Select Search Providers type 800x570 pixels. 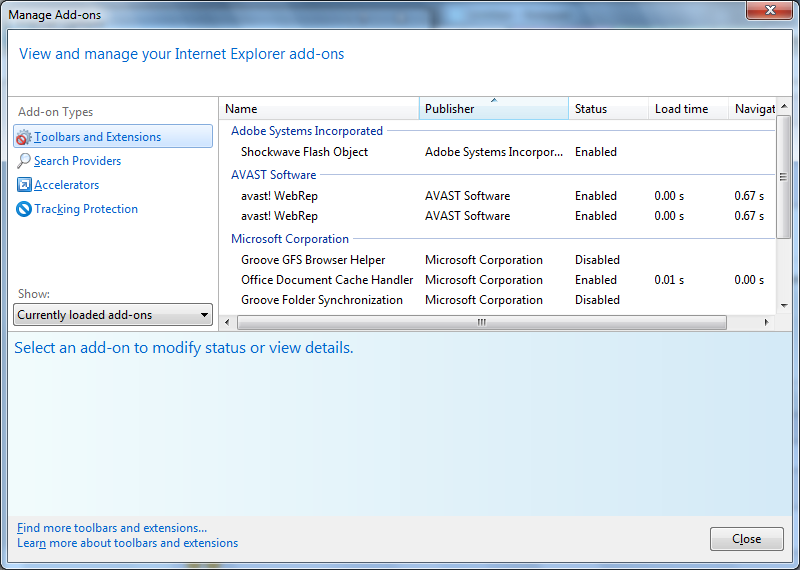coord(78,161)
